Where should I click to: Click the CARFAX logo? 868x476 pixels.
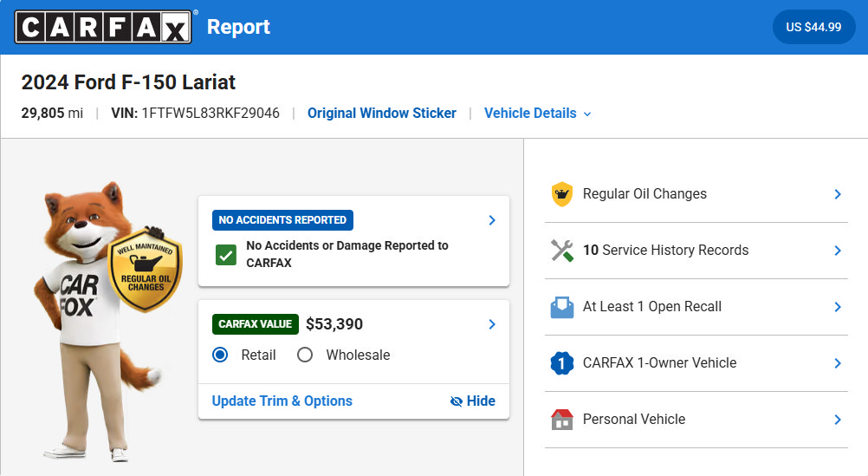(x=103, y=27)
